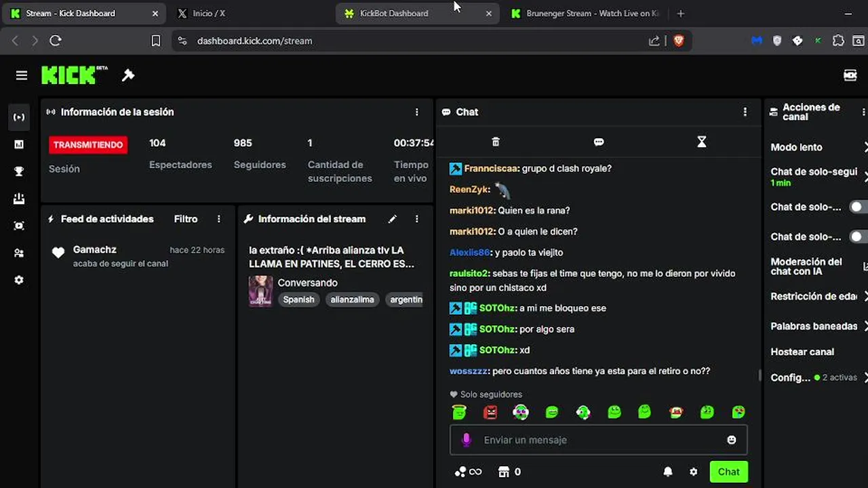Open the hamburger navigation menu
Screen dimensions: 868x488
[22, 75]
